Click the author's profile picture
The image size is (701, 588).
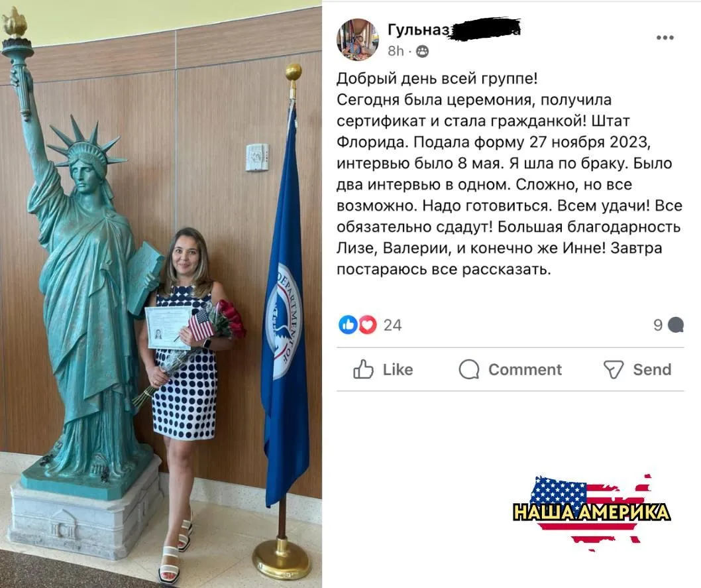(358, 39)
